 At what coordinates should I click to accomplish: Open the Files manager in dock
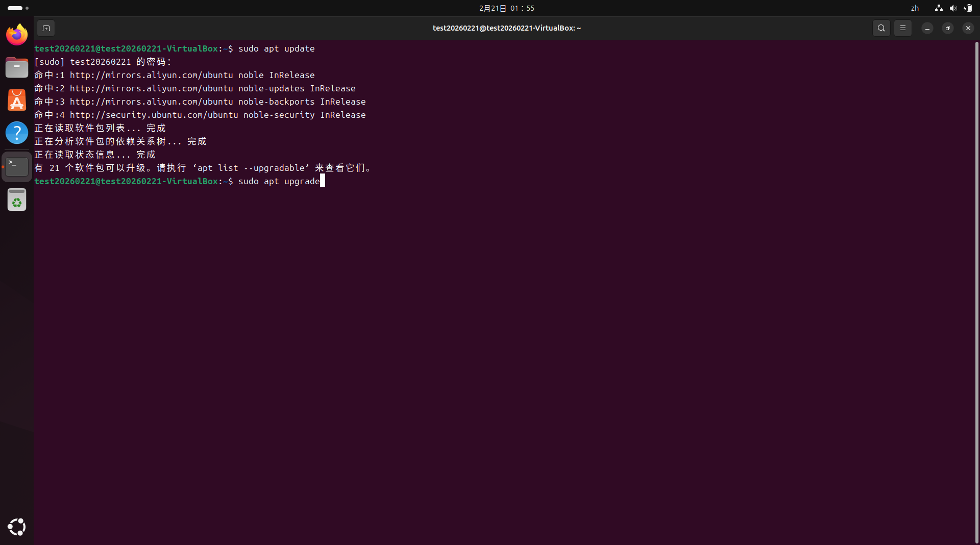click(x=17, y=67)
